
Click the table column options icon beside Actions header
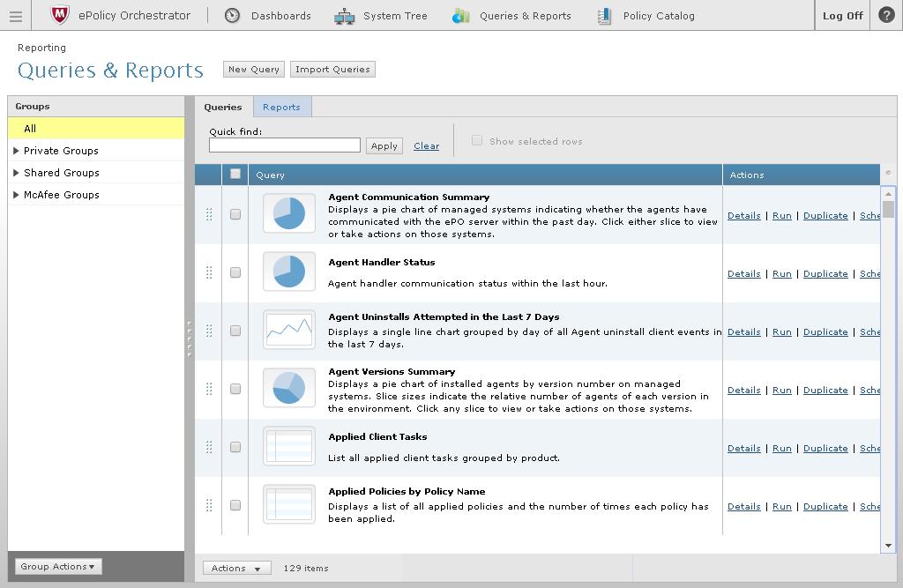click(888, 173)
